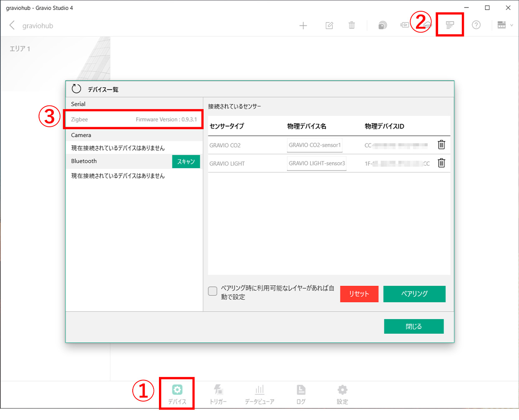Image resolution: width=519 pixels, height=420 pixels.
Task: Expand the view layout dropdown
Action: tap(505, 25)
